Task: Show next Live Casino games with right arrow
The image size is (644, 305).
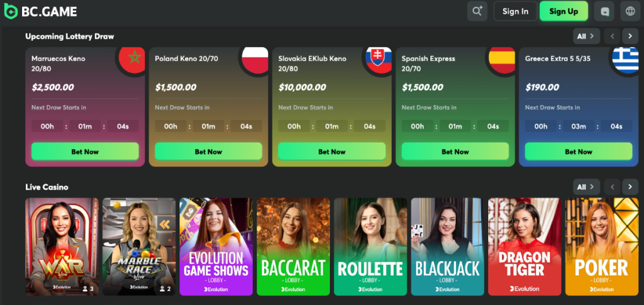Action: pyautogui.click(x=630, y=187)
